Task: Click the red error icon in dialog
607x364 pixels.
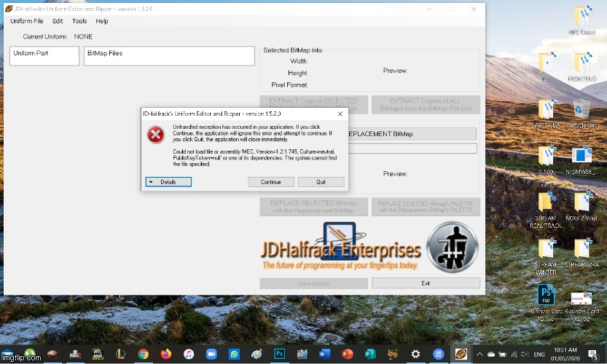Action: pyautogui.click(x=156, y=135)
